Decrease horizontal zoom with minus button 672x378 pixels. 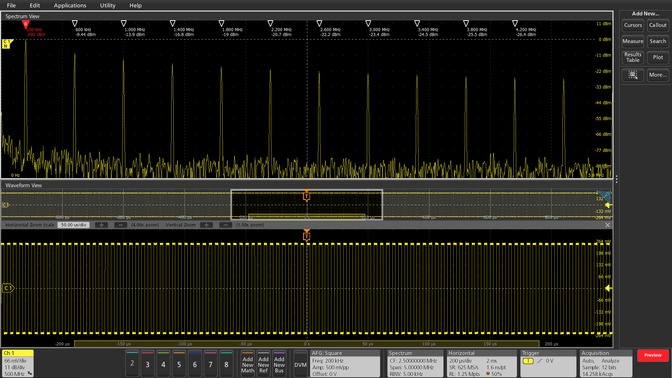tap(120, 225)
